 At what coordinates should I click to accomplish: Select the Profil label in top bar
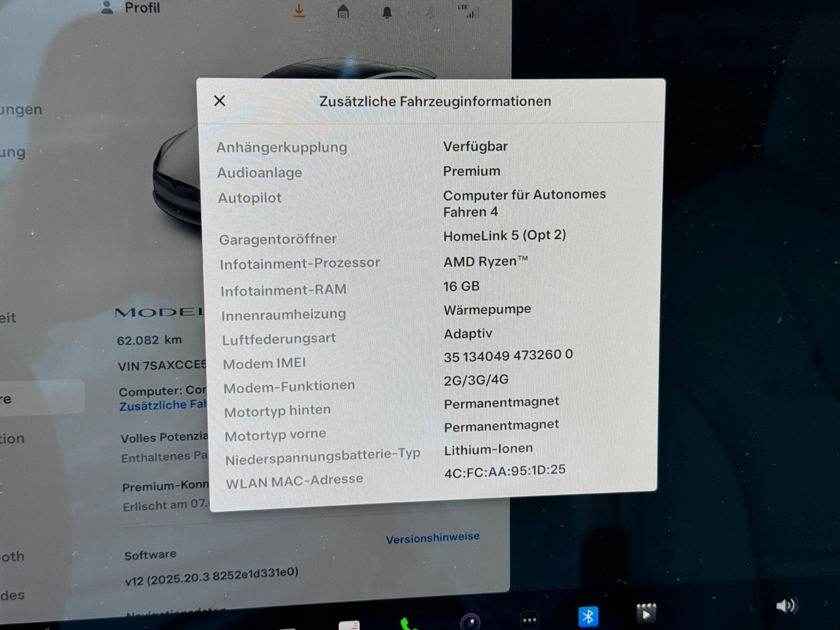click(142, 7)
